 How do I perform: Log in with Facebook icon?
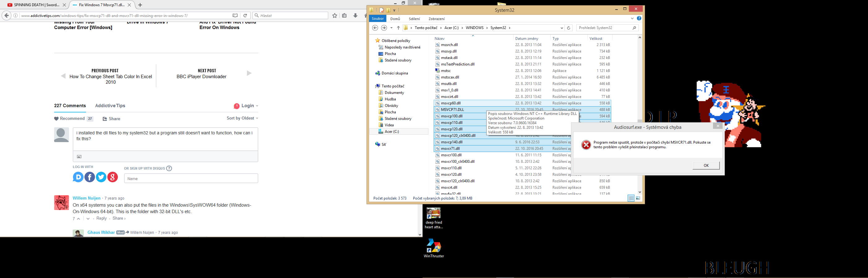pyautogui.click(x=90, y=177)
